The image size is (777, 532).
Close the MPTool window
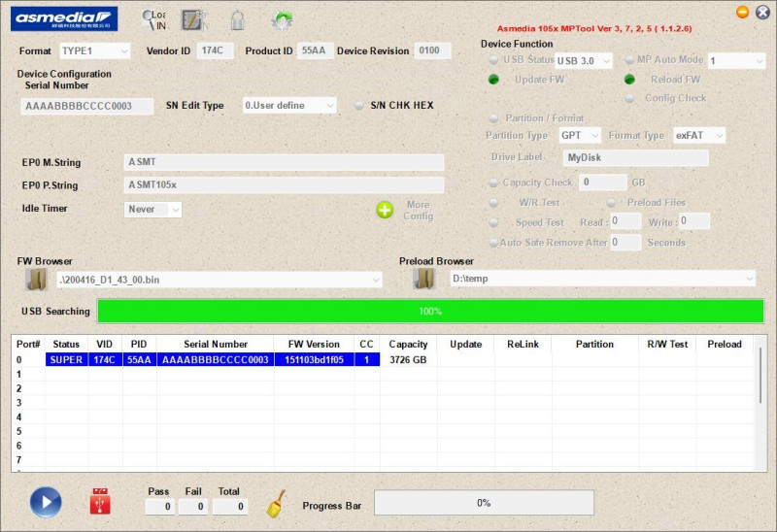(x=762, y=12)
